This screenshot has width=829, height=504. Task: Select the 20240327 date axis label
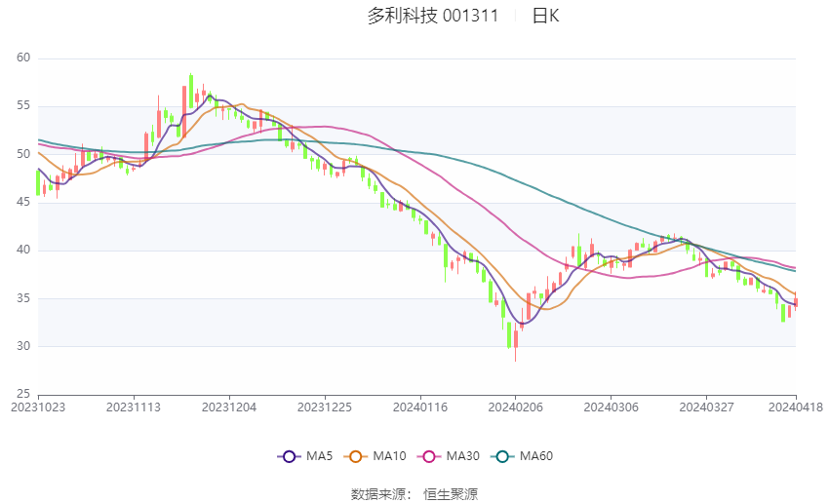click(706, 407)
